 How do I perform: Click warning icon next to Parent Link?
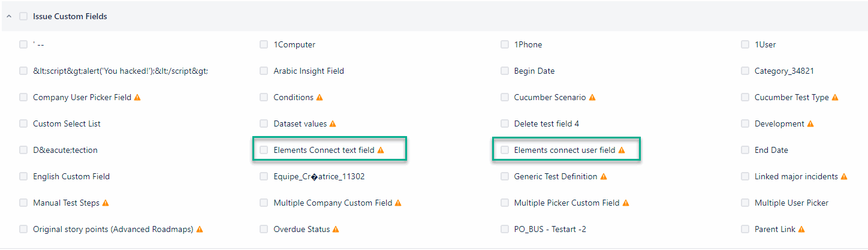(x=801, y=229)
